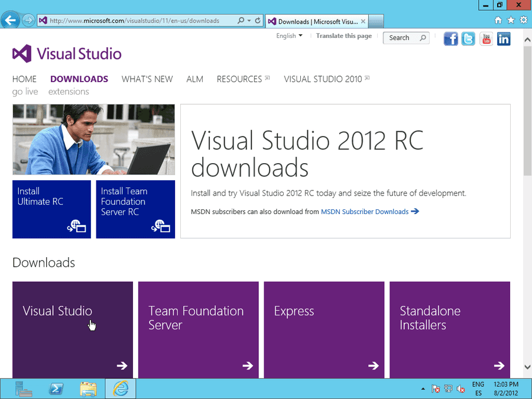Open the browser Home icon
Viewport: 532px width, 399px height.
pyautogui.click(x=498, y=20)
